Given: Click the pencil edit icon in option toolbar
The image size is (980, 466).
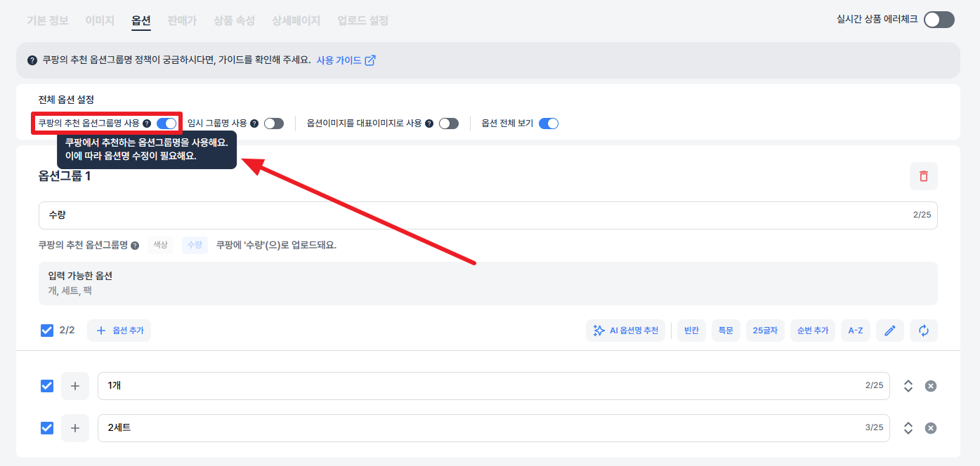Looking at the screenshot, I should pyautogui.click(x=889, y=331).
